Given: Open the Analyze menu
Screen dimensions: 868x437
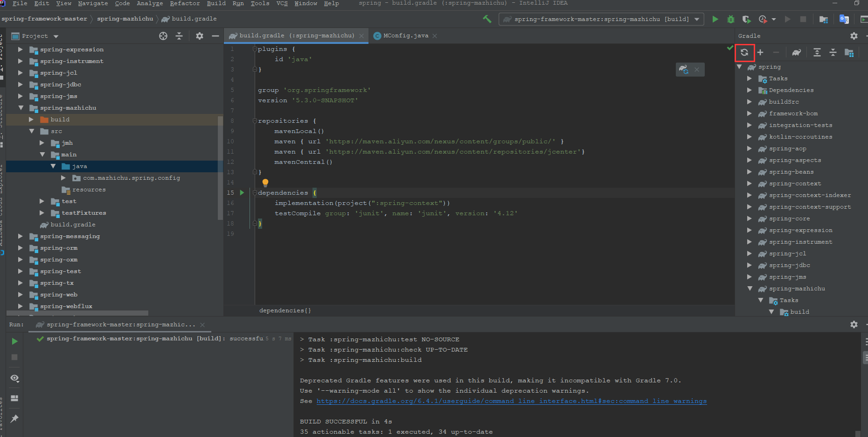Looking at the screenshot, I should tap(150, 3).
